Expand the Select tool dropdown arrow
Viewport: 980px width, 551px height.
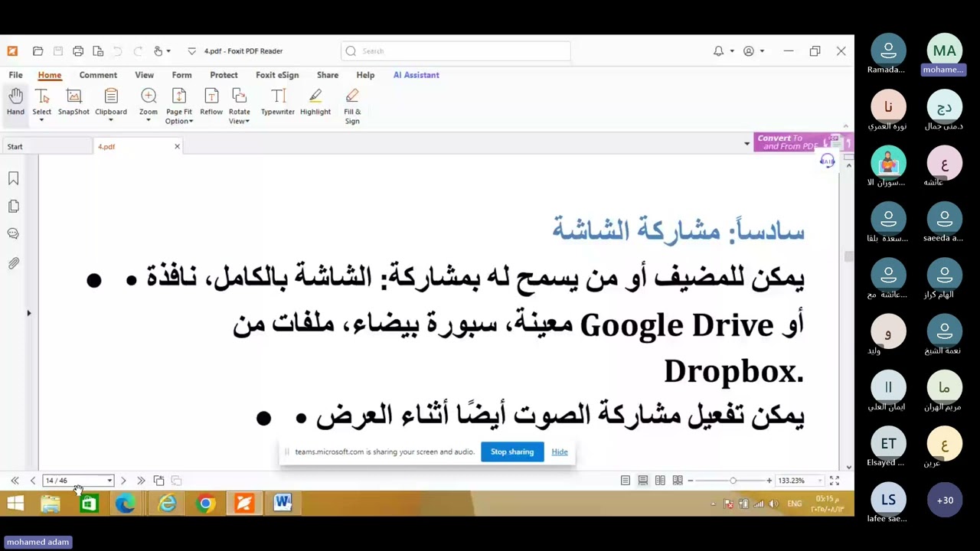click(x=42, y=121)
